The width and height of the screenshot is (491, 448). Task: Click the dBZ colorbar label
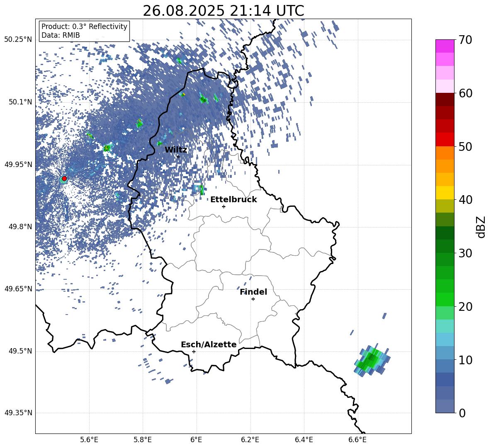pyautogui.click(x=481, y=227)
